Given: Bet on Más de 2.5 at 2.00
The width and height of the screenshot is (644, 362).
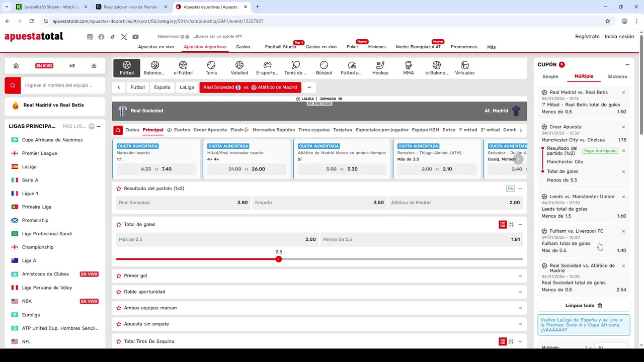Looking at the screenshot, I should 217,239.
